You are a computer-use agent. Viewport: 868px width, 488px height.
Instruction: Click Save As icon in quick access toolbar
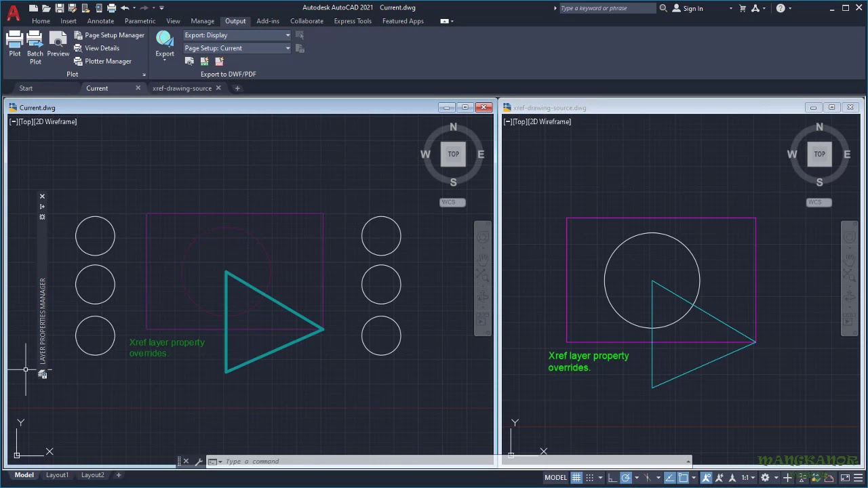(x=72, y=8)
